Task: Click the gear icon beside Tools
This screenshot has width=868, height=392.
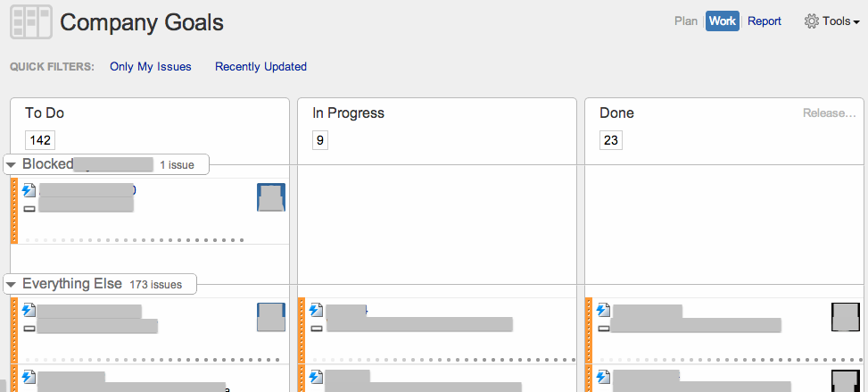Action: point(811,21)
